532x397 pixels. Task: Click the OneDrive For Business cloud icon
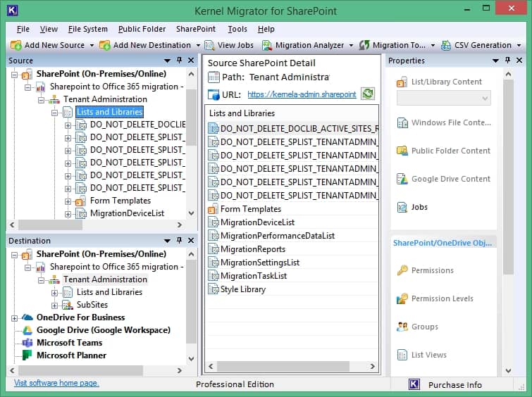(x=27, y=317)
